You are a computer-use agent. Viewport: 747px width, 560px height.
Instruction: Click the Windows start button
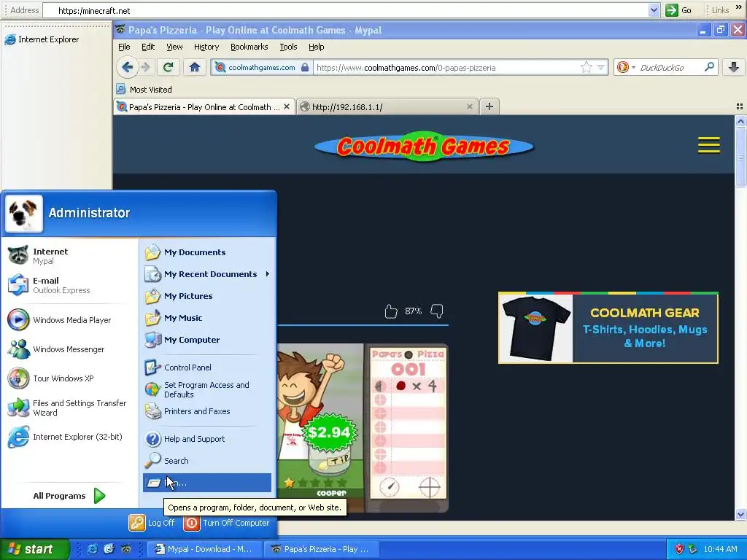click(34, 549)
